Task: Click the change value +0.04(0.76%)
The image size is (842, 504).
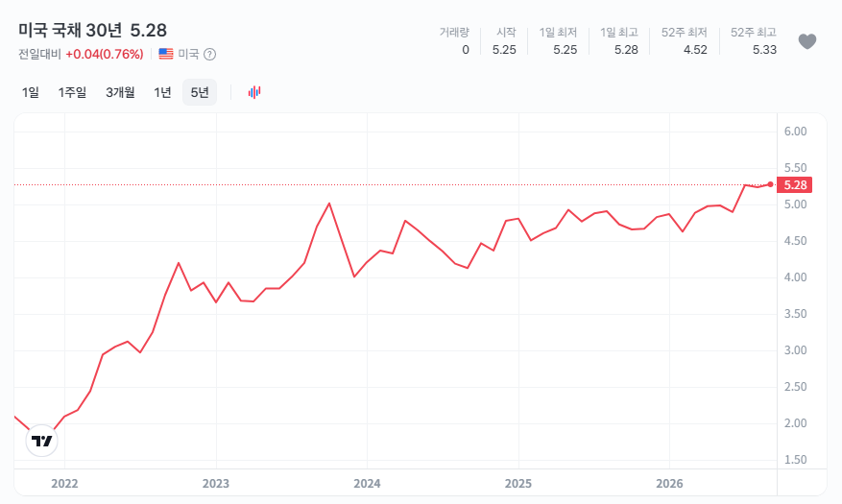Action: (105, 54)
